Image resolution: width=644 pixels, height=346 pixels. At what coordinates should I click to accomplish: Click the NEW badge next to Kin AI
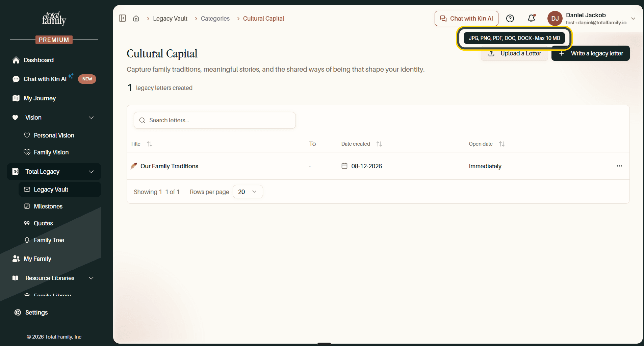tap(87, 79)
